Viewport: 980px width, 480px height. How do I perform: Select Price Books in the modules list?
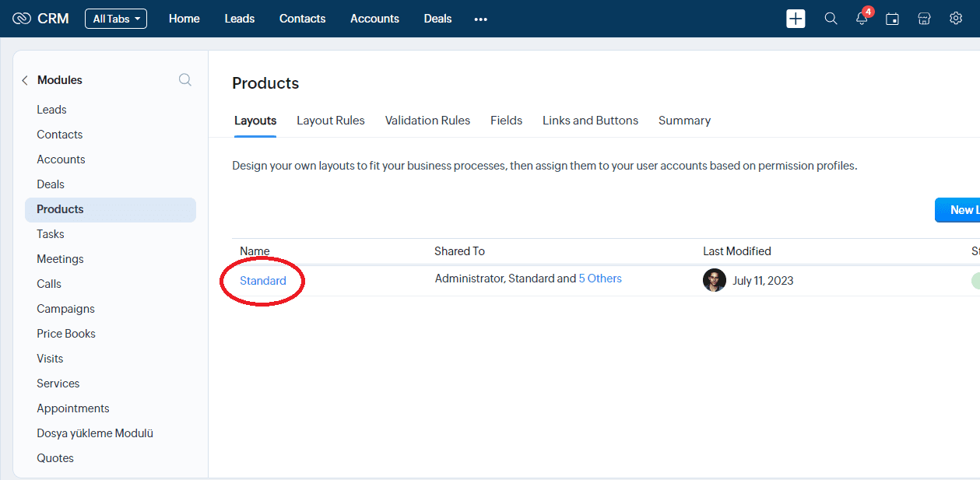pos(66,334)
